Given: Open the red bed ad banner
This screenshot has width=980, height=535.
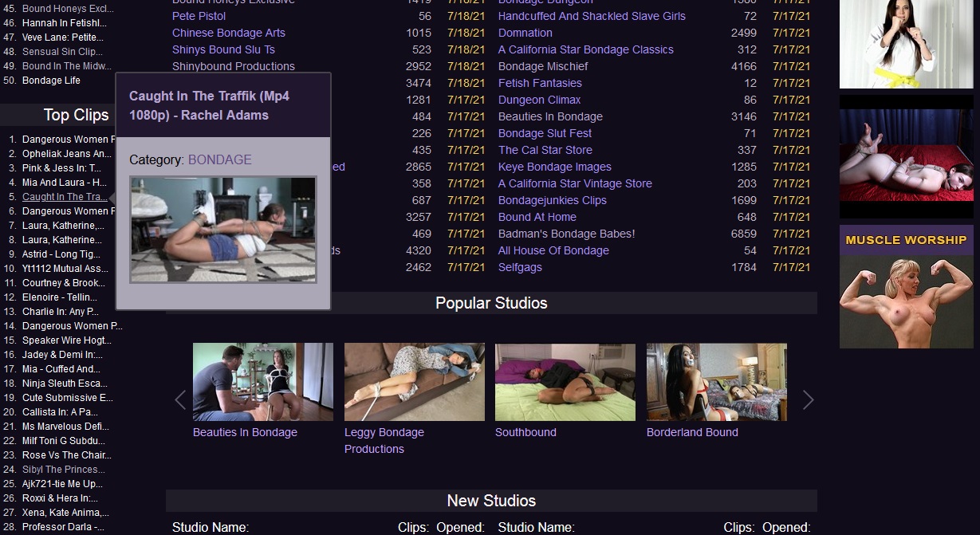Looking at the screenshot, I should point(907,157).
